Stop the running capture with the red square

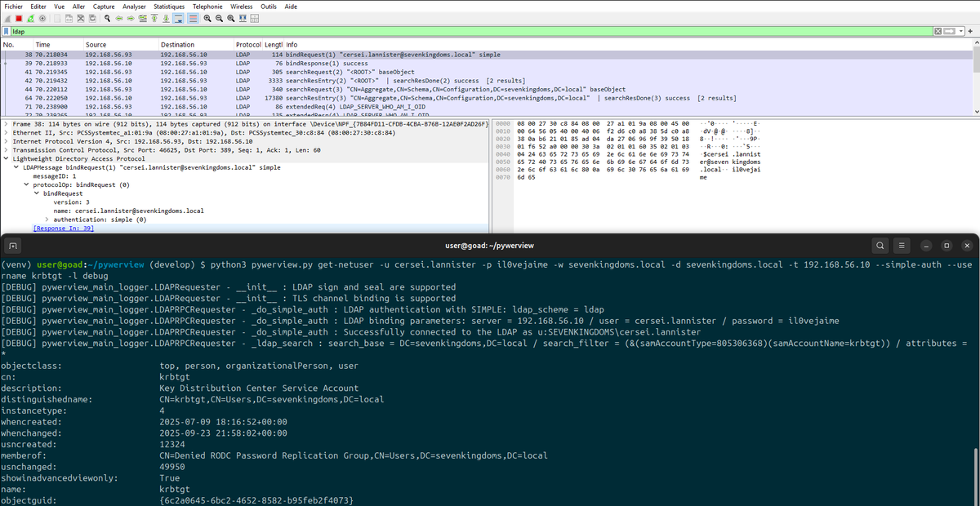click(x=19, y=18)
